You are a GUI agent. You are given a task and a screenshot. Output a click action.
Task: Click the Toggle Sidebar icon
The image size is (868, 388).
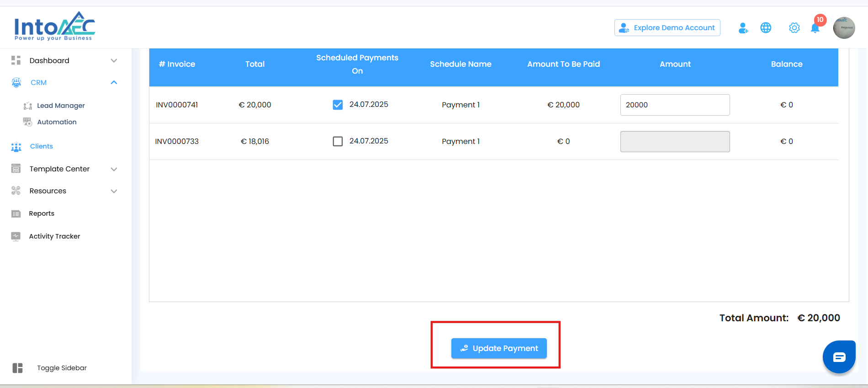pyautogui.click(x=17, y=368)
